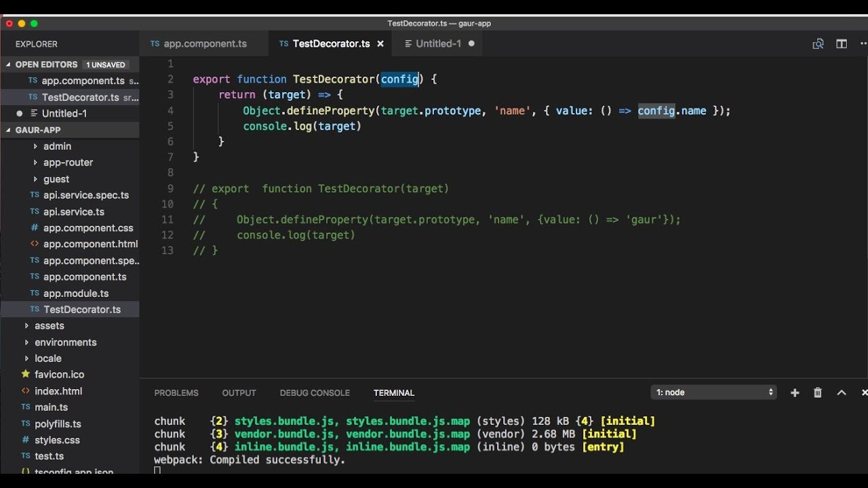Create a new terminal with the plus icon

coord(795,392)
